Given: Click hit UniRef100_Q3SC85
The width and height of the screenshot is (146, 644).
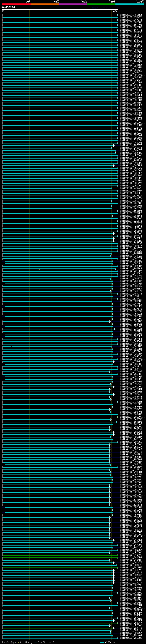Looking at the screenshot, I should pyautogui.click(x=131, y=58).
